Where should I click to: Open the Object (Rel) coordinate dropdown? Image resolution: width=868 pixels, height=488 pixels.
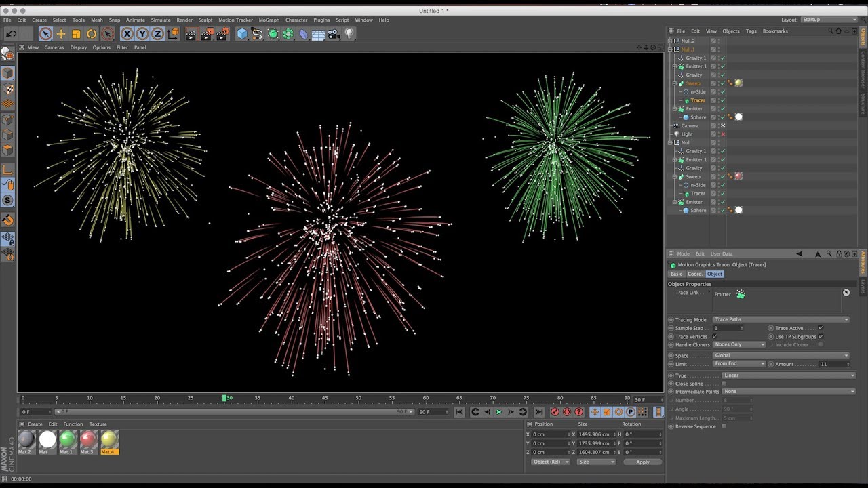[x=551, y=462]
